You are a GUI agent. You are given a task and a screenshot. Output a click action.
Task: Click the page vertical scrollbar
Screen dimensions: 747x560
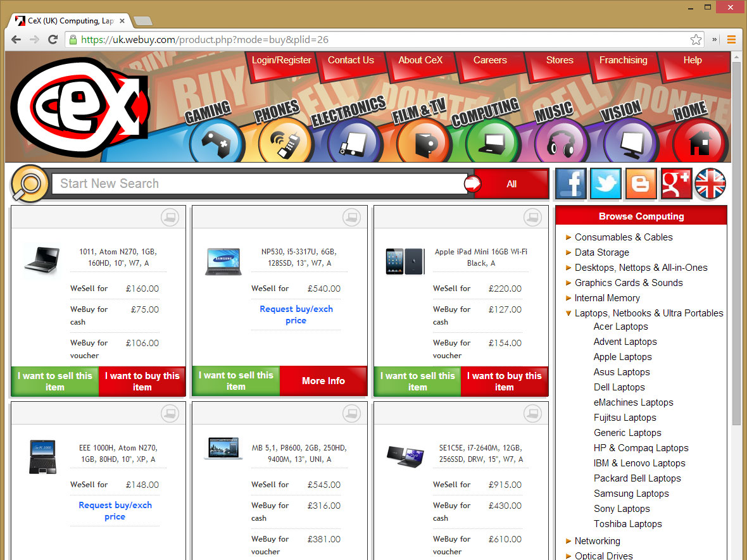pos(736,244)
